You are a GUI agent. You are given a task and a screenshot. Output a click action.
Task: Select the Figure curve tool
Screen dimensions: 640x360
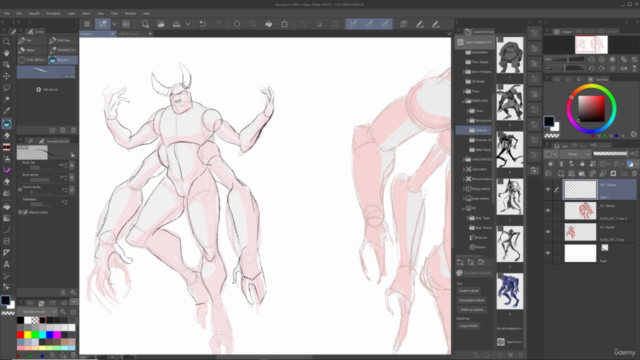[7, 230]
